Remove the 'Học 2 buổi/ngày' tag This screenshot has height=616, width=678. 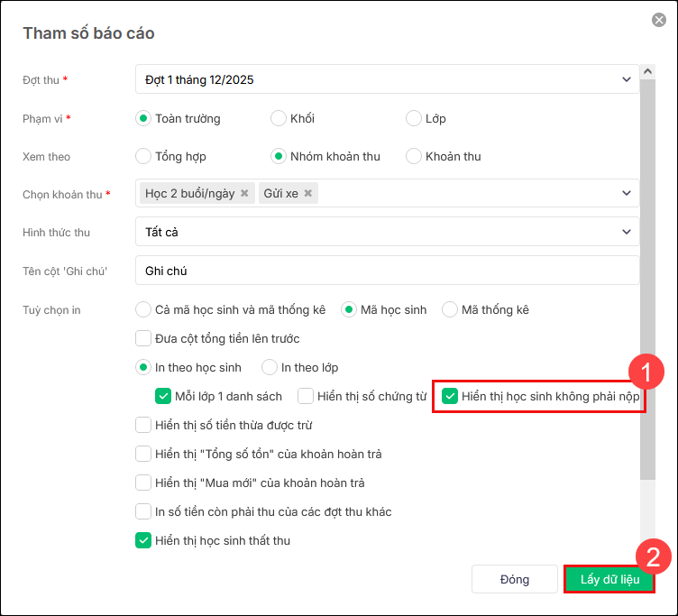pos(244,193)
